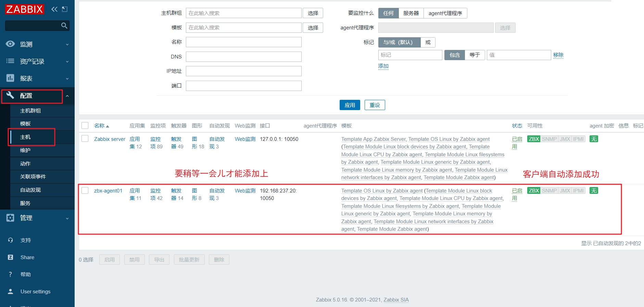
Task: Click 选择 button for 模板
Action: coord(313,28)
